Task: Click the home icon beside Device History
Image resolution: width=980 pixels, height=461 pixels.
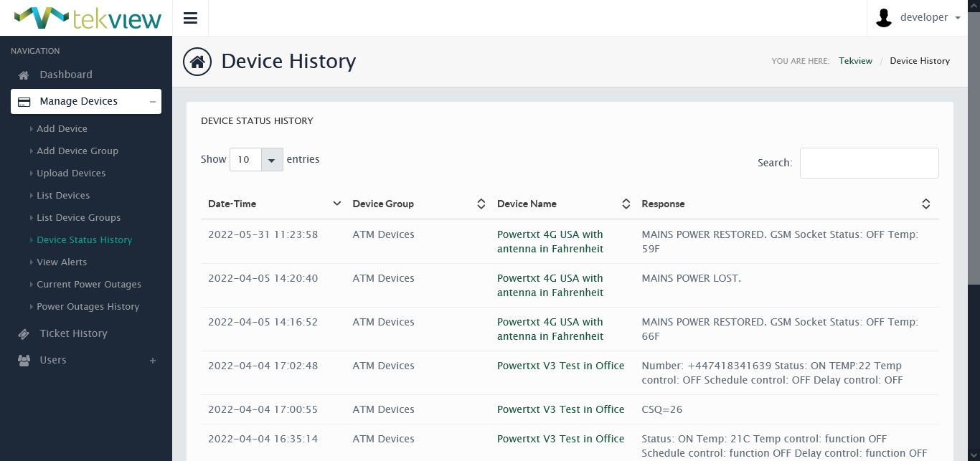Action: tap(197, 62)
